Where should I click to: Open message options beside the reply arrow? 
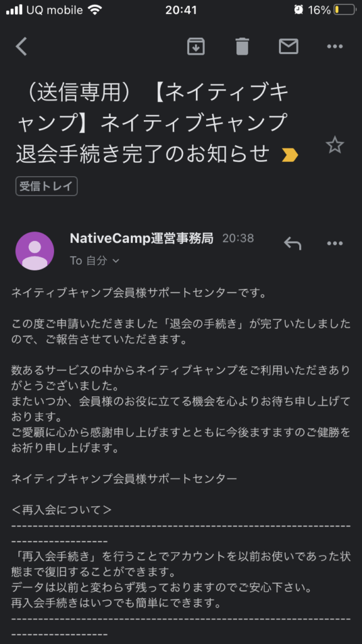335,243
